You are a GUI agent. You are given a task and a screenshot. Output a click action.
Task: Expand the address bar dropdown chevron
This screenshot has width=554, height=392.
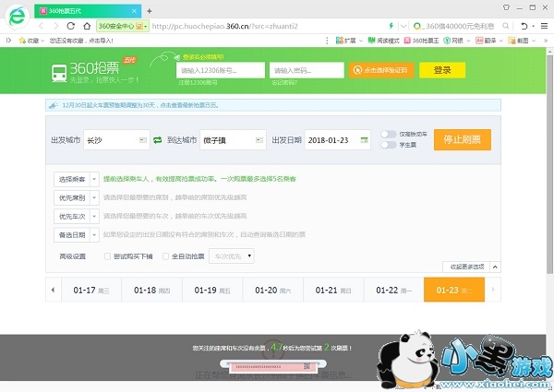[x=403, y=26]
